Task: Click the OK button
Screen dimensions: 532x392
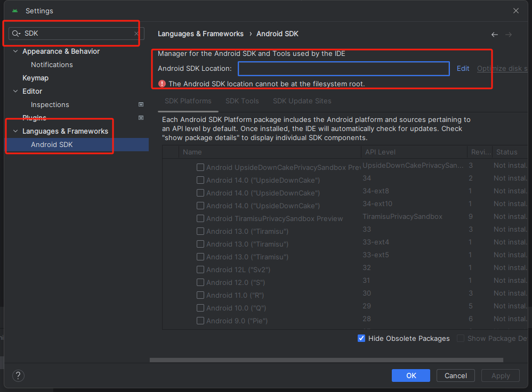Action: (411, 375)
